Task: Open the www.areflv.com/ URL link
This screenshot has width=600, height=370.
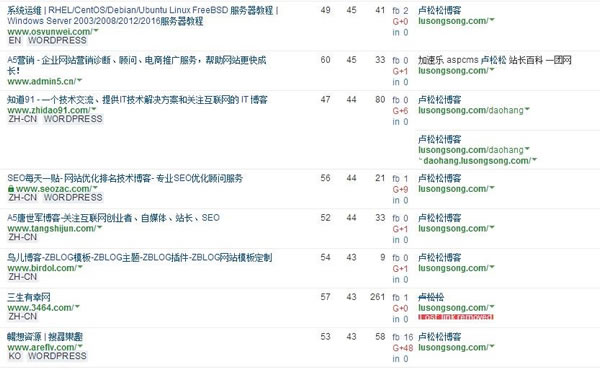Action: [42, 347]
